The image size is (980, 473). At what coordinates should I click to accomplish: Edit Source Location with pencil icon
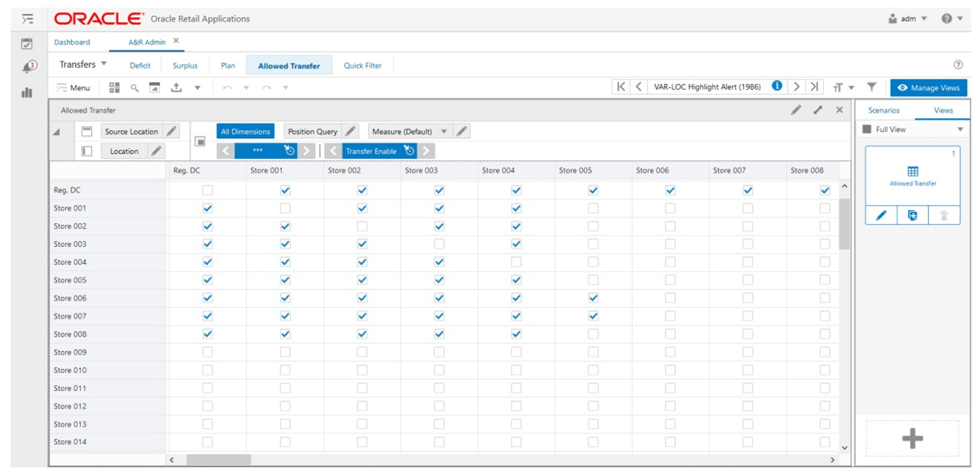(172, 131)
